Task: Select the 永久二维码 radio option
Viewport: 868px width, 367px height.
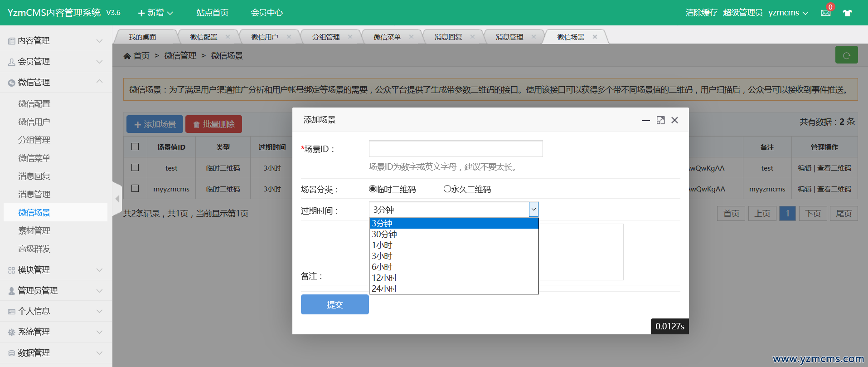Action: click(x=447, y=189)
